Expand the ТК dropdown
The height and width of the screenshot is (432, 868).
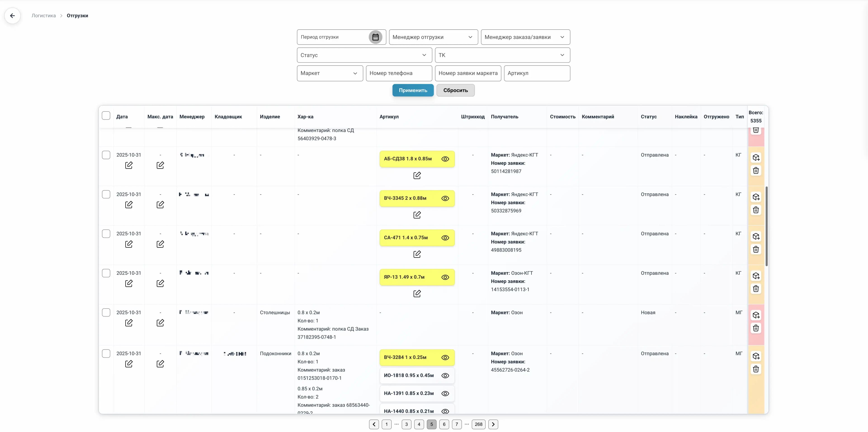(x=502, y=55)
